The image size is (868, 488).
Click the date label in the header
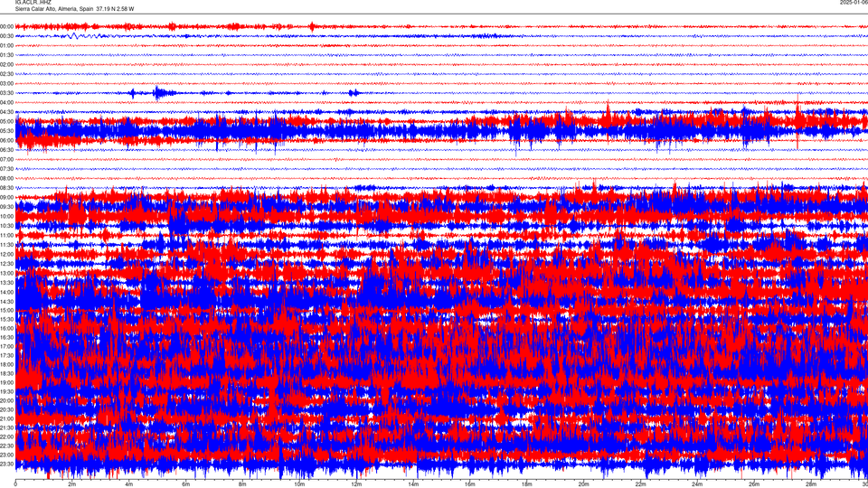coord(854,2)
